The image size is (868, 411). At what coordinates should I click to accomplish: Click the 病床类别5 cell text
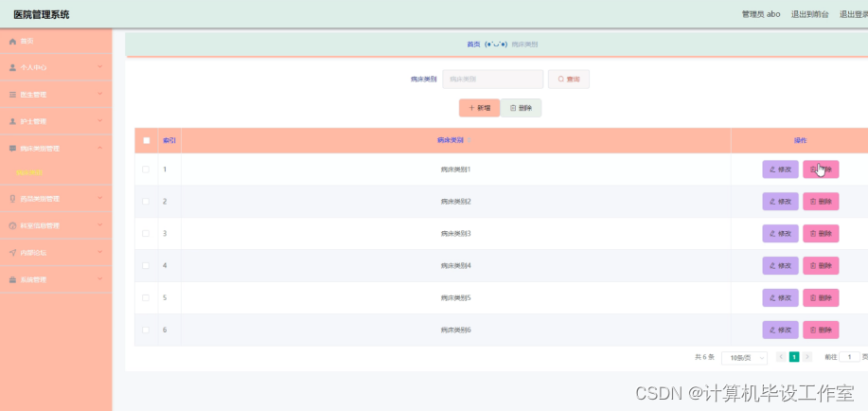455,298
